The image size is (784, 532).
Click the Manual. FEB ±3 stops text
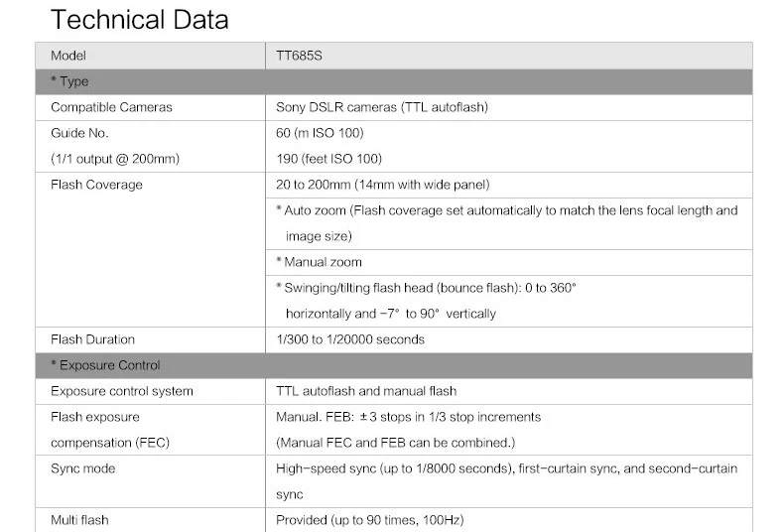point(408,417)
